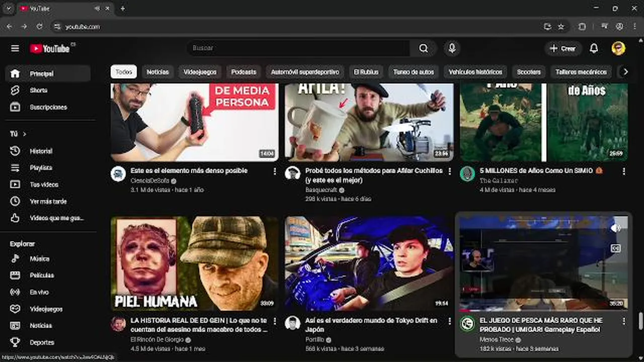644x362 pixels.
Task: Open options for 'ED GEIN' video
Action: (275, 321)
